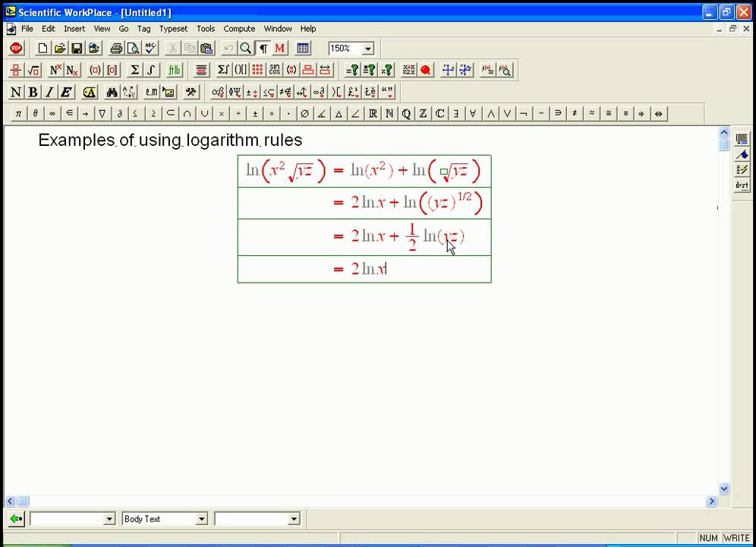
Task: Paste from clipboard icon
Action: 206,49
